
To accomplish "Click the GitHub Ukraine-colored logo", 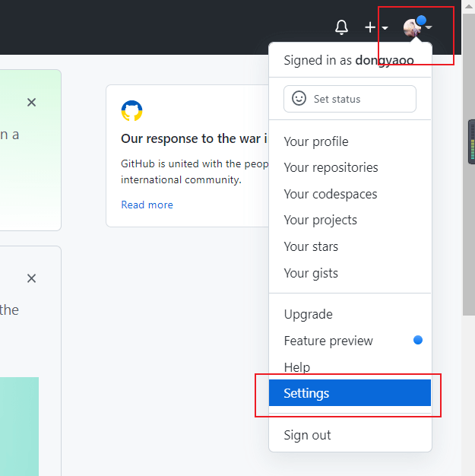I will pos(131,111).
